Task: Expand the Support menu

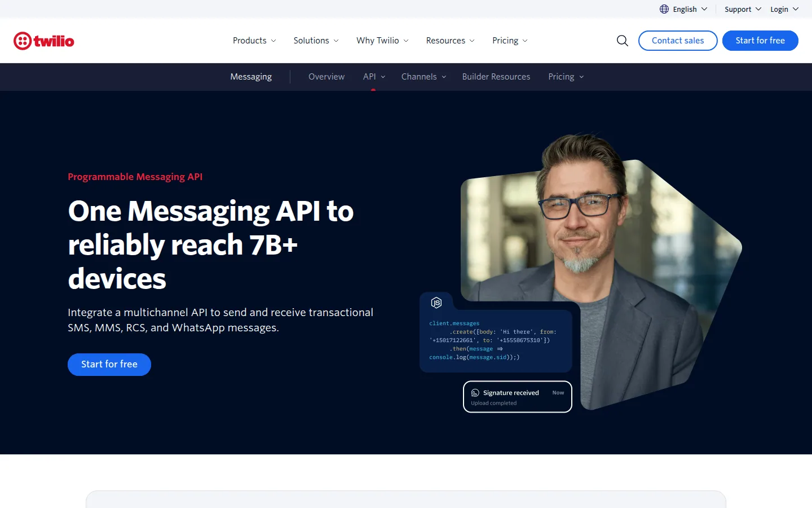Action: [x=743, y=9]
